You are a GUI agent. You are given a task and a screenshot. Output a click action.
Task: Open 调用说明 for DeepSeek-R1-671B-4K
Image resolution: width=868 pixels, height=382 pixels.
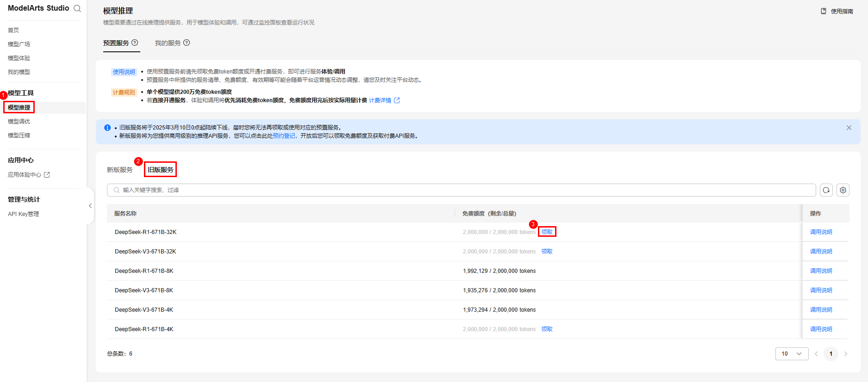click(821, 329)
